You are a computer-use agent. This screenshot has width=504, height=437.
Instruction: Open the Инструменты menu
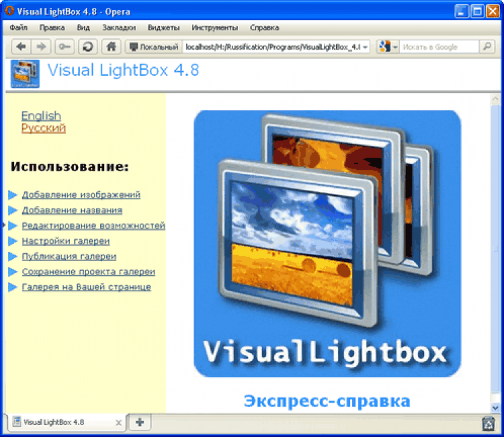coord(215,28)
